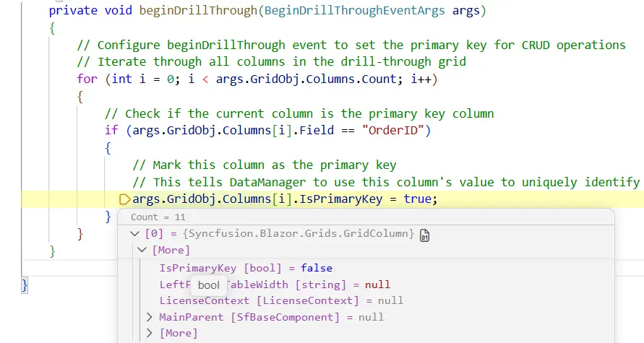Click the for keyword of the loop
The image size is (644, 343).
click(x=87, y=79)
